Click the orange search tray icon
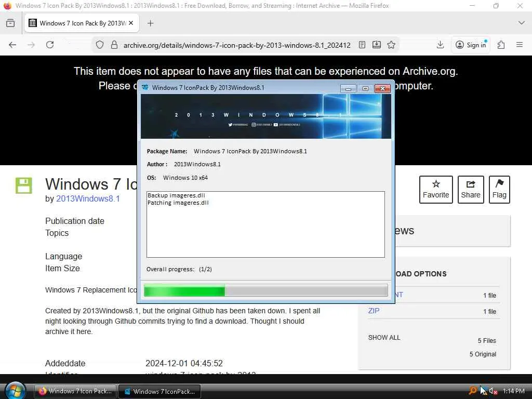The height and width of the screenshot is (399, 532). [x=472, y=391]
